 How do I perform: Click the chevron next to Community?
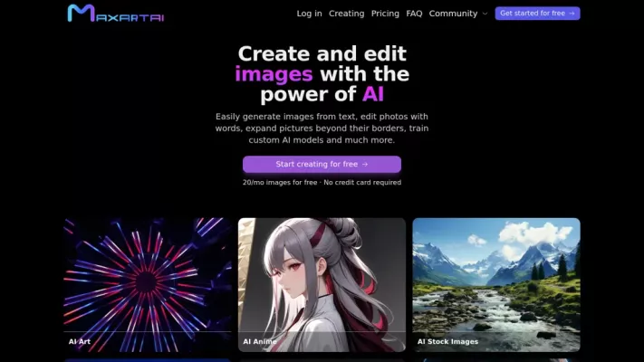point(485,14)
